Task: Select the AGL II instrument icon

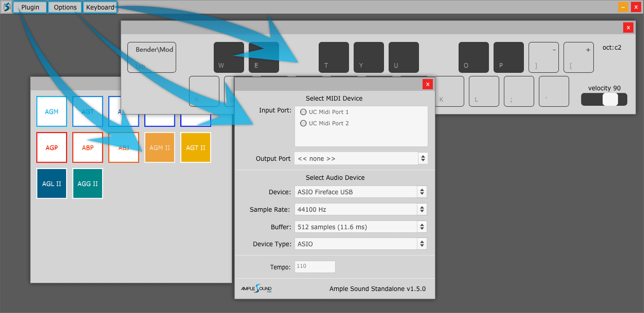Action: click(51, 183)
